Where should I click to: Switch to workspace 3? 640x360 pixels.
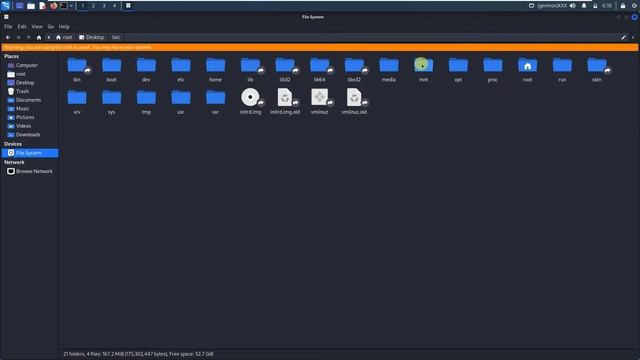[104, 6]
